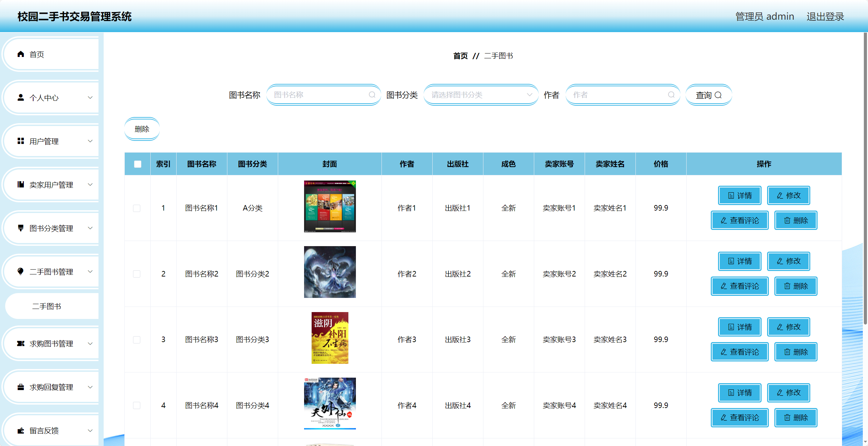
Task: Open the 二手图书 submenu item
Action: click(x=47, y=306)
